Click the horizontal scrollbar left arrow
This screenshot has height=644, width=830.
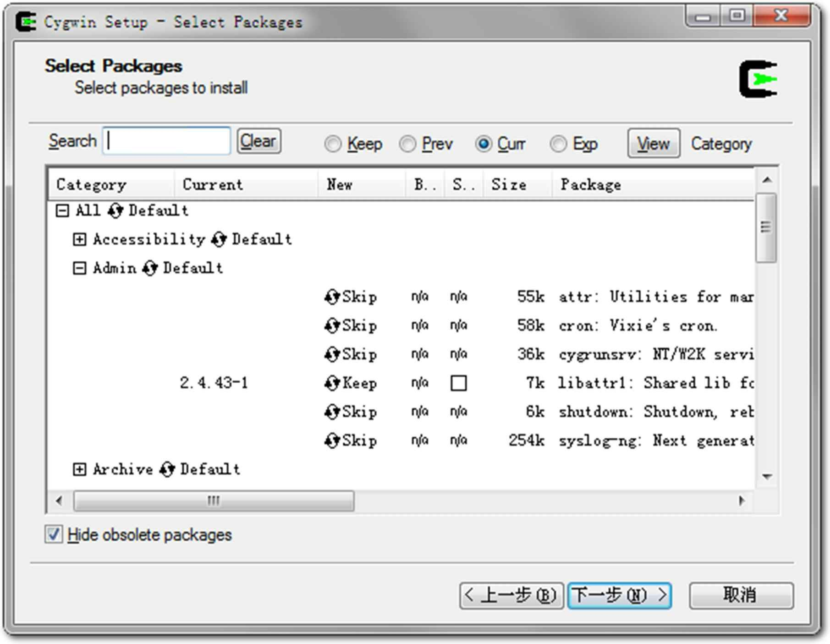tap(59, 501)
